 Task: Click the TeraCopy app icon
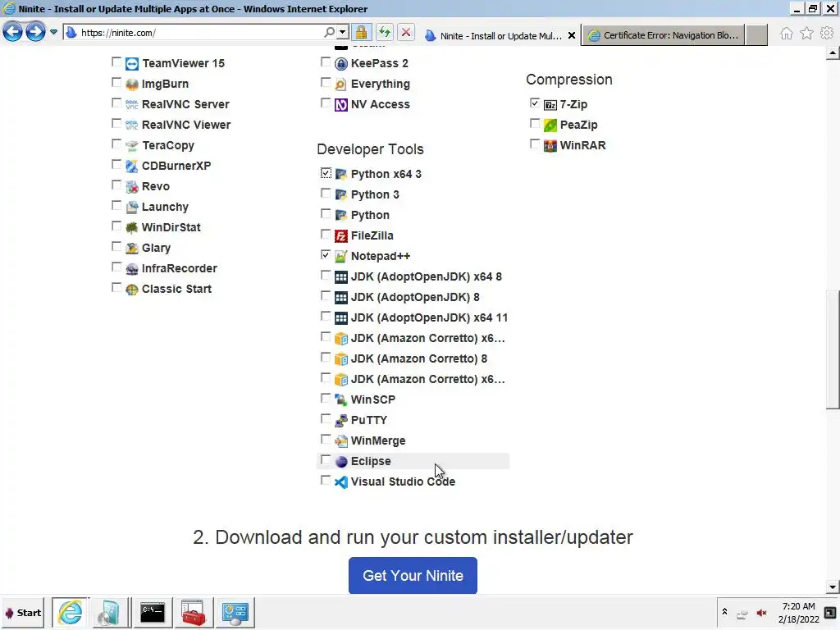click(132, 146)
